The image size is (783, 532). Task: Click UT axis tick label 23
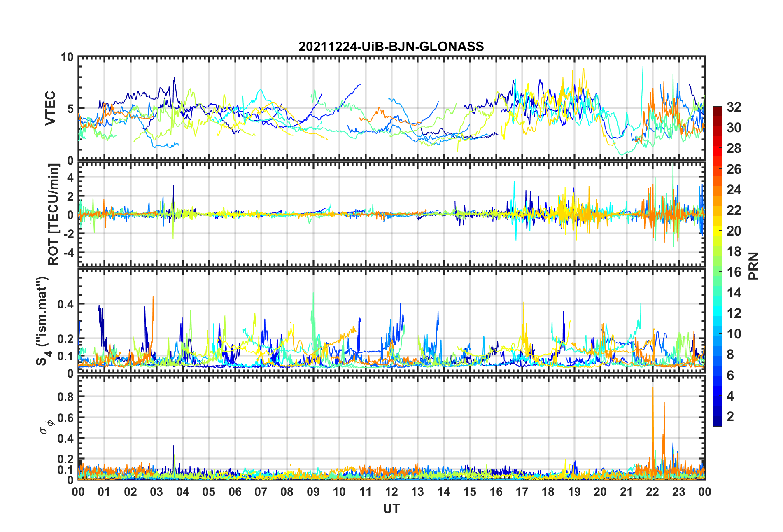coord(679,492)
